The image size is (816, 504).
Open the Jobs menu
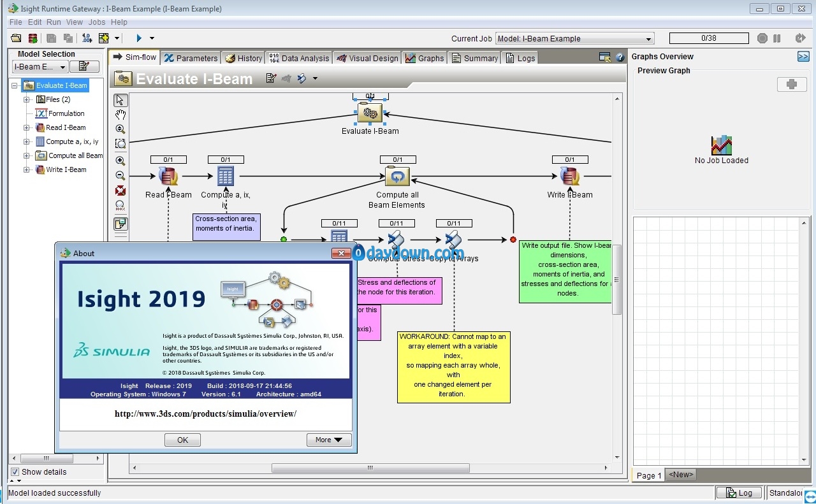(97, 22)
